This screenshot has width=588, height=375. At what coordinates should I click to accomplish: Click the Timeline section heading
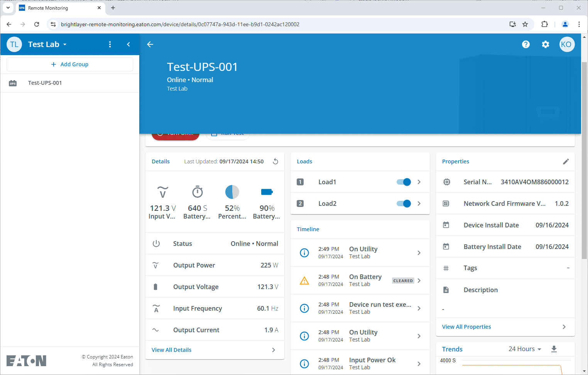(308, 229)
